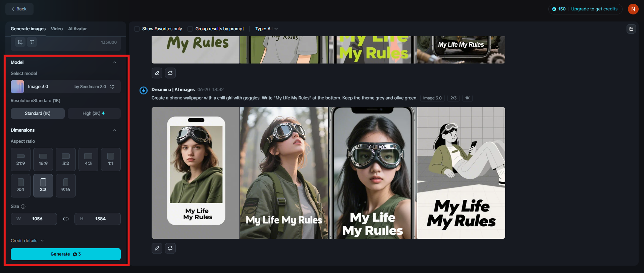Click the 'Dreamina | AI images' title

173,90
